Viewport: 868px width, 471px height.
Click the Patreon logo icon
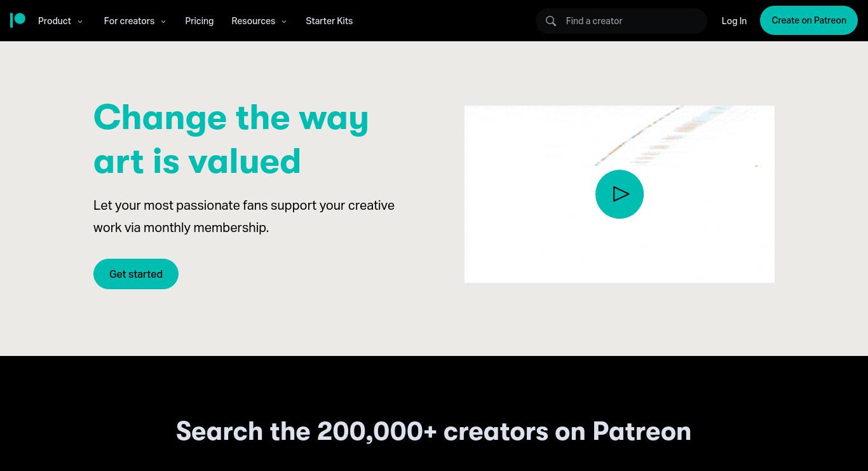[18, 20]
